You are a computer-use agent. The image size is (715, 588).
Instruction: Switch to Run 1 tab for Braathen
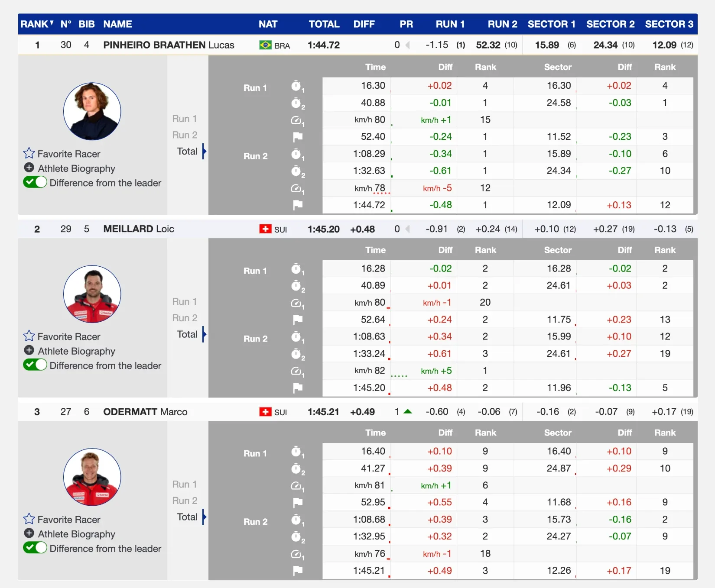click(x=185, y=119)
